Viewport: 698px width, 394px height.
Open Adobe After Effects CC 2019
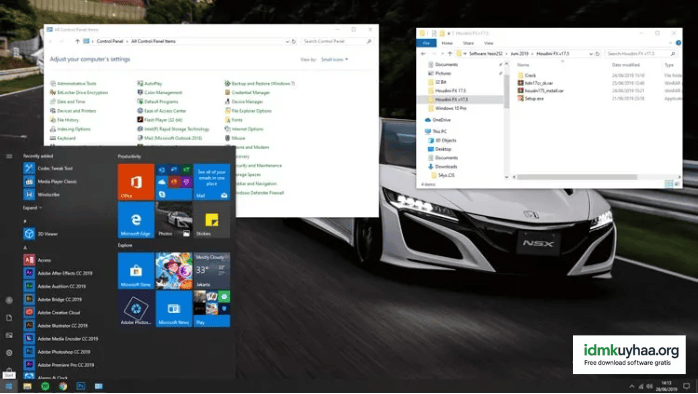(58, 273)
